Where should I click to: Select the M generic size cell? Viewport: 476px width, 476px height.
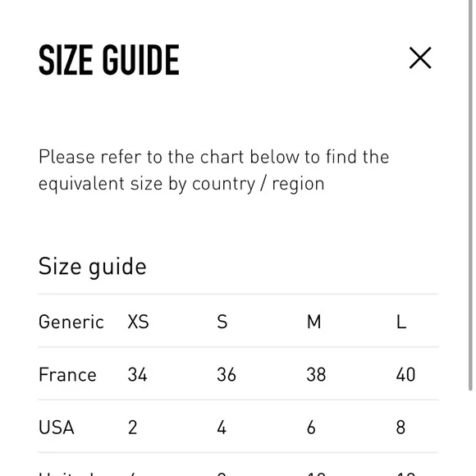314,322
